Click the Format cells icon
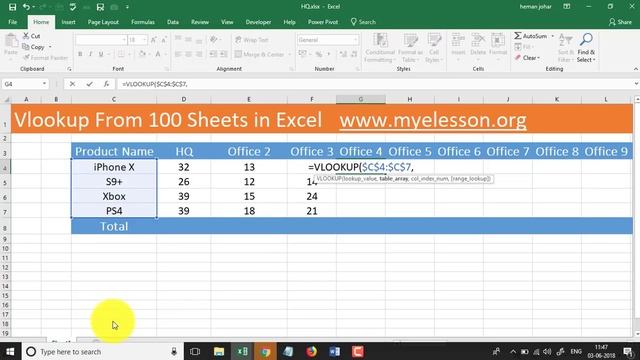 pos(498,41)
